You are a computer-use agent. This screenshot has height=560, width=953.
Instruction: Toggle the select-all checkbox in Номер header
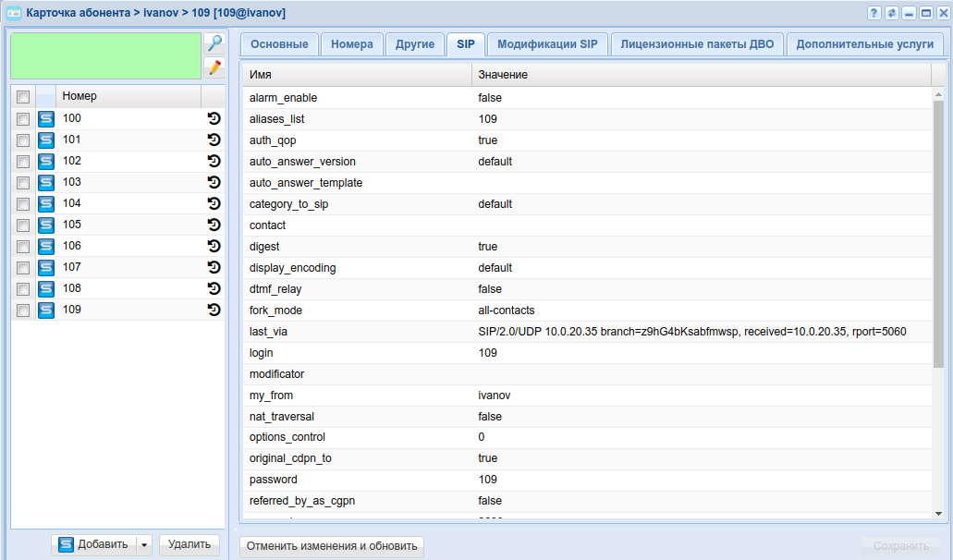click(x=23, y=97)
